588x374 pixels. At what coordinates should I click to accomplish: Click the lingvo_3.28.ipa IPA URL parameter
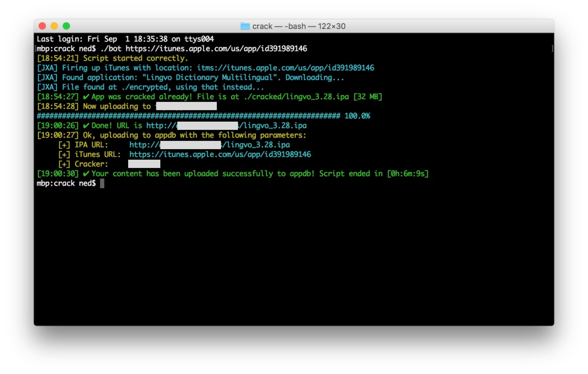coord(256,145)
